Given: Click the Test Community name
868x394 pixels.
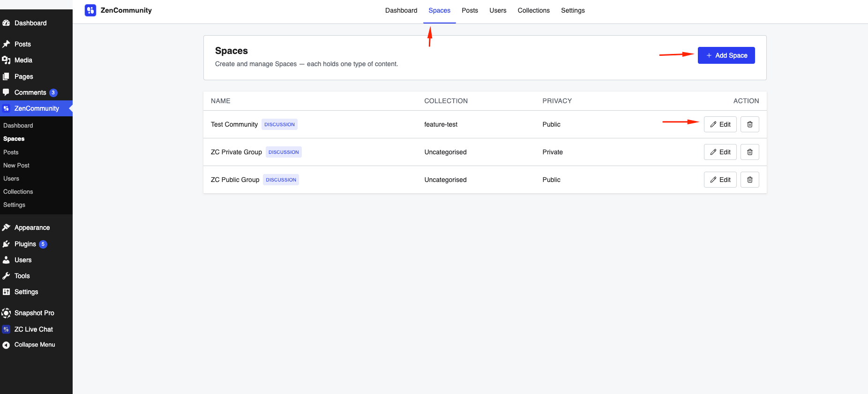Looking at the screenshot, I should [234, 124].
